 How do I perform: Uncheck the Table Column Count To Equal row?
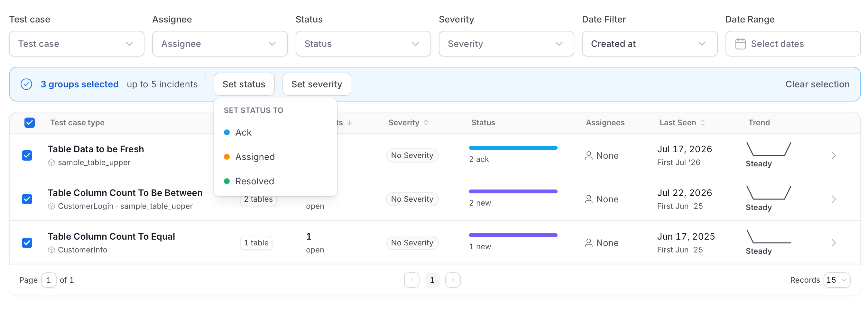(x=27, y=243)
